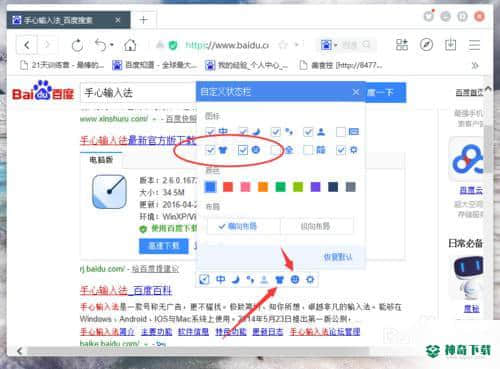This screenshot has height=369, width=500.
Task: Uncheck the emoji face icon checkbox
Action: click(x=243, y=150)
